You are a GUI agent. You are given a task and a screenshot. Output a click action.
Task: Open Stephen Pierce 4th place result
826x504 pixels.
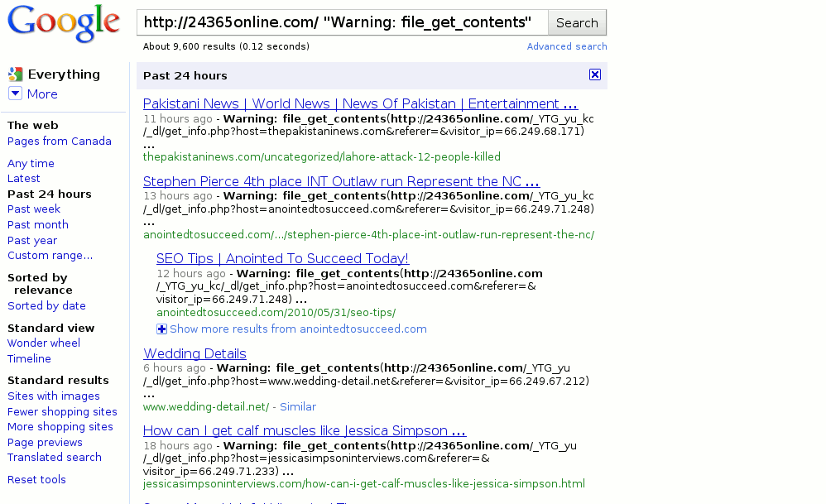341,182
